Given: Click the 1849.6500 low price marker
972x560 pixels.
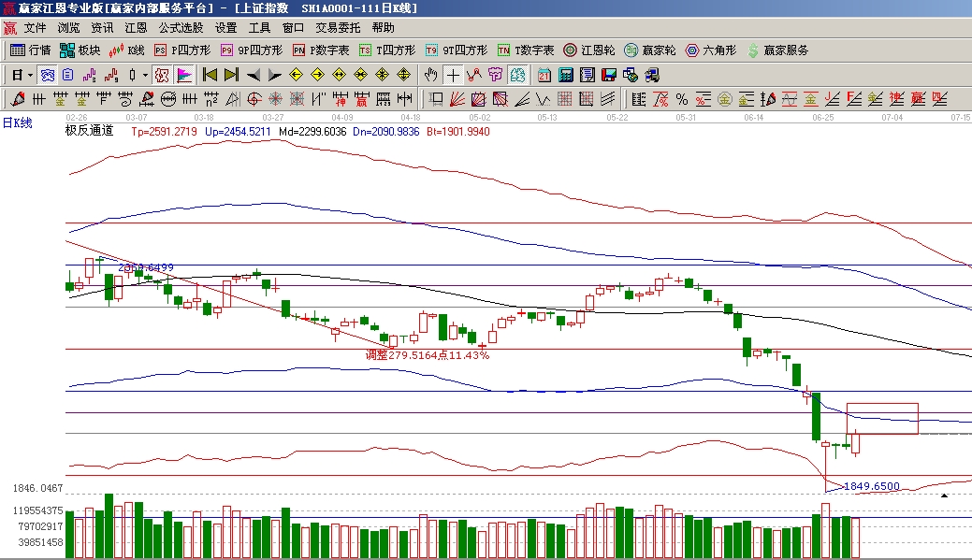Looking at the screenshot, I should click(871, 486).
